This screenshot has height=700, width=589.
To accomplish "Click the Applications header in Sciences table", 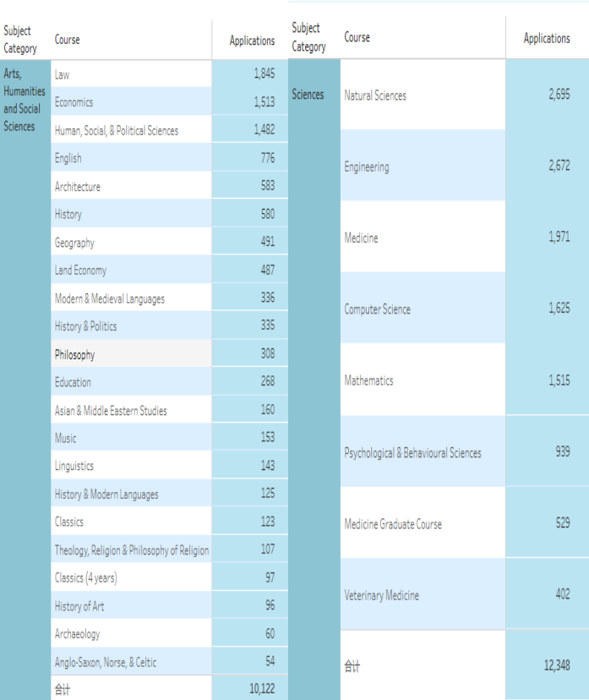I will 546,38.
